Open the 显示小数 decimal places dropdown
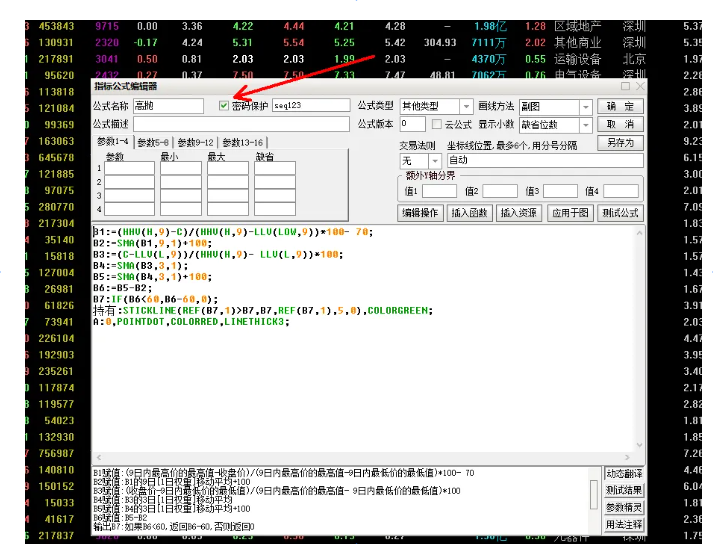This screenshot has height=544, width=713. [586, 125]
